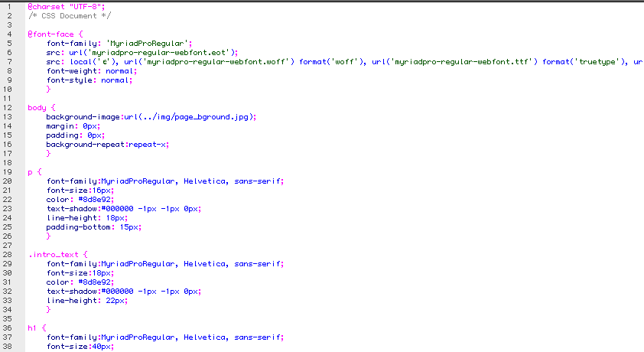
Task: Click line number 1 in the gutter
Action: 9,6
